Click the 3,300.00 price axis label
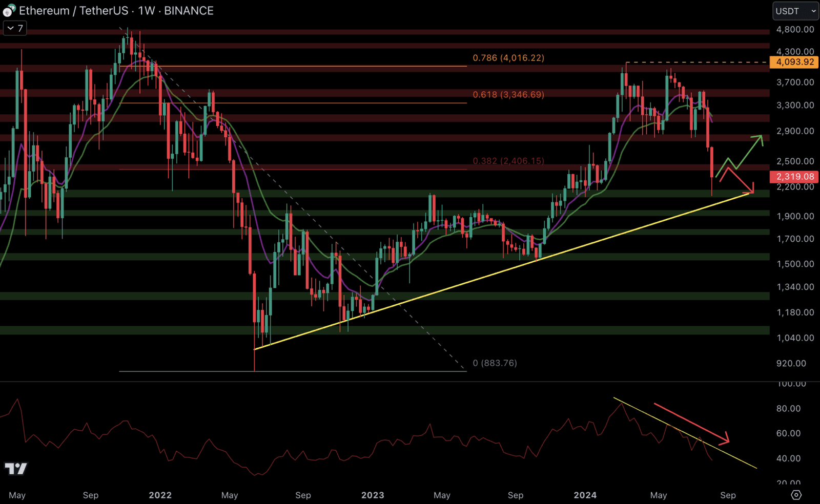Viewport: 820px width, 504px height. [795, 106]
